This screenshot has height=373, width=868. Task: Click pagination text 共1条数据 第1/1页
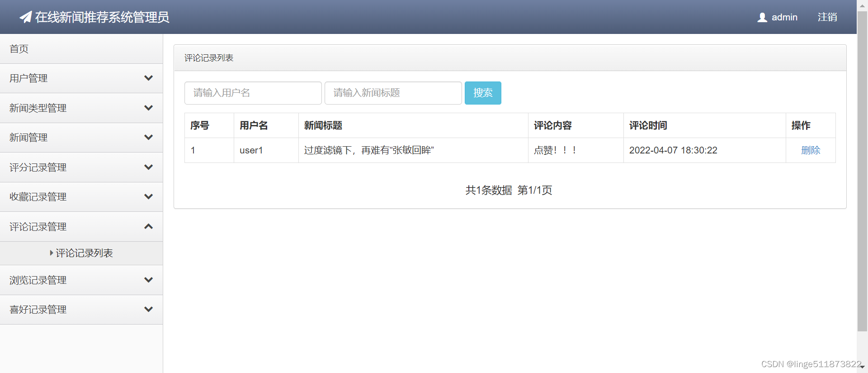point(509,190)
